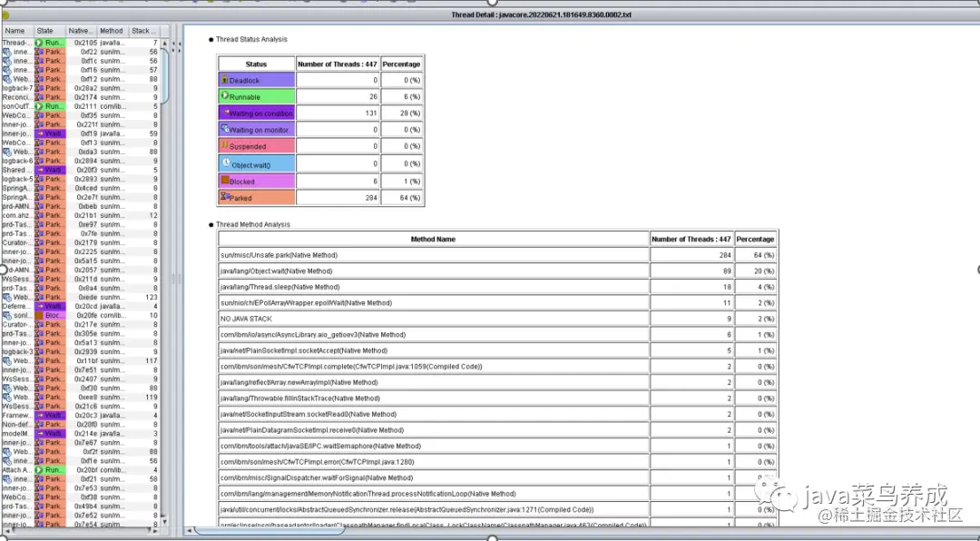Click the Run state icon in the 0x2111 row
980x541 pixels.
click(39, 106)
